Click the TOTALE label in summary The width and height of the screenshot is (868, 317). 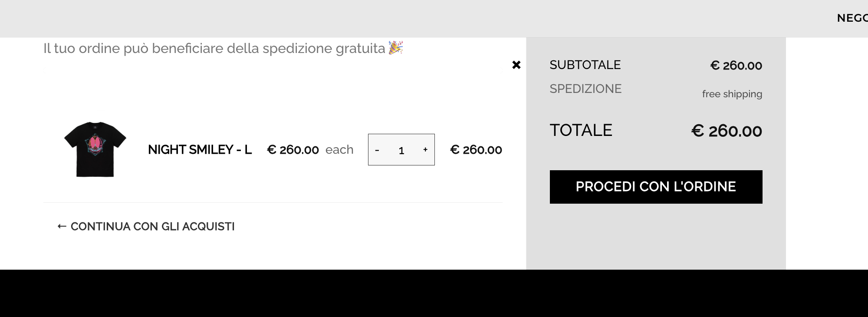coord(581,130)
